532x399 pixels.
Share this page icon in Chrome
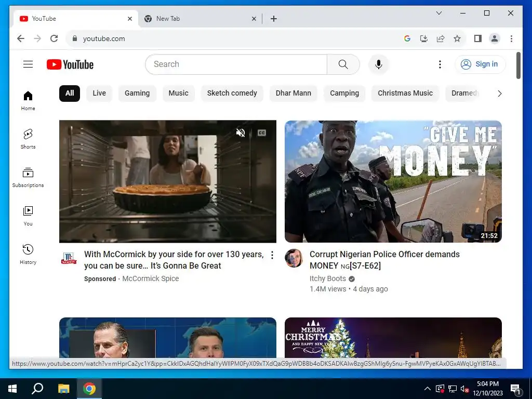click(441, 38)
